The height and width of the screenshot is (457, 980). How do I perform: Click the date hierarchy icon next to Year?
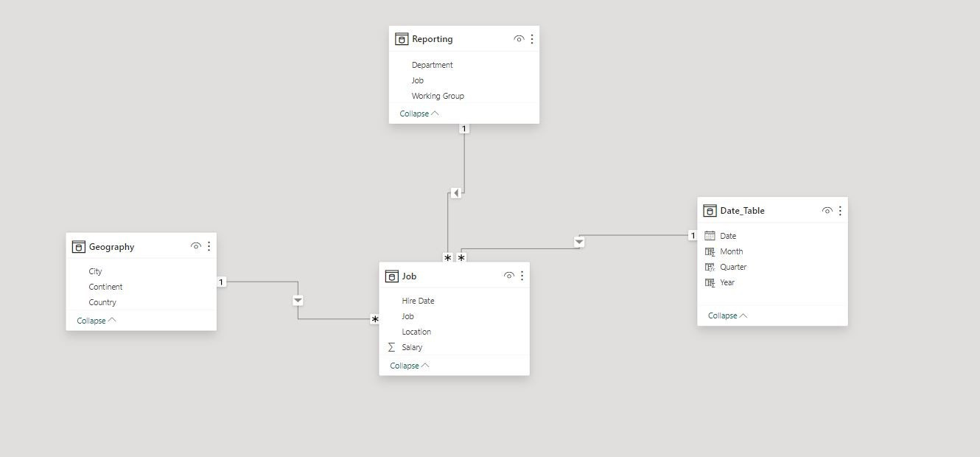(x=710, y=282)
